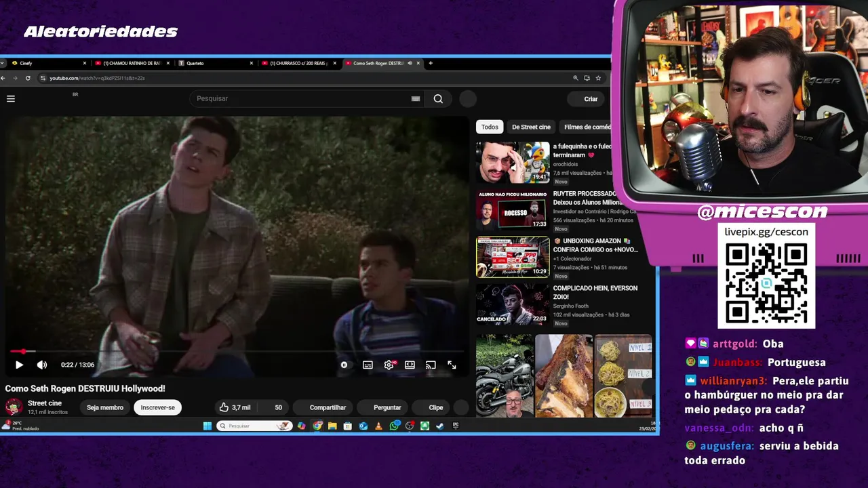Reload the page

coord(28,78)
